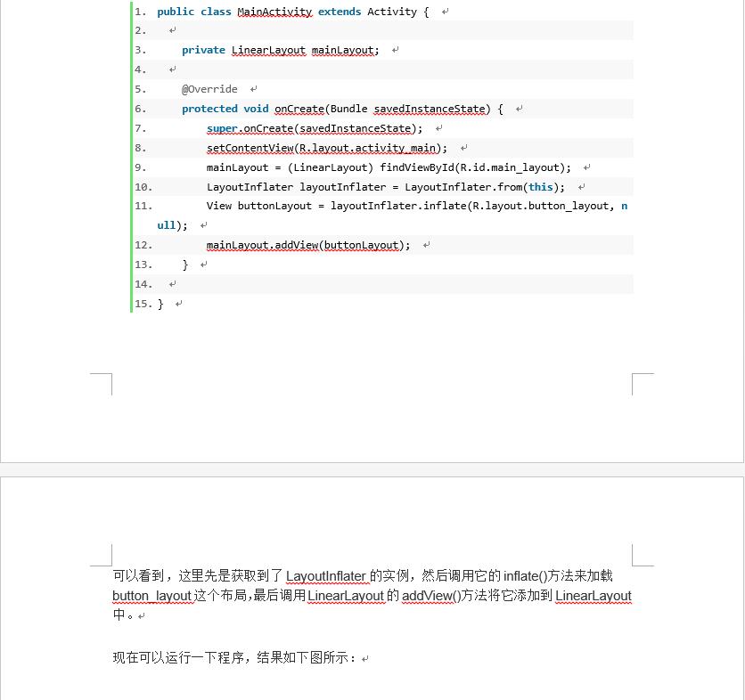Screen dimensions: 745x700
Task: Click the @Override annotation in line 5
Action: pos(209,89)
